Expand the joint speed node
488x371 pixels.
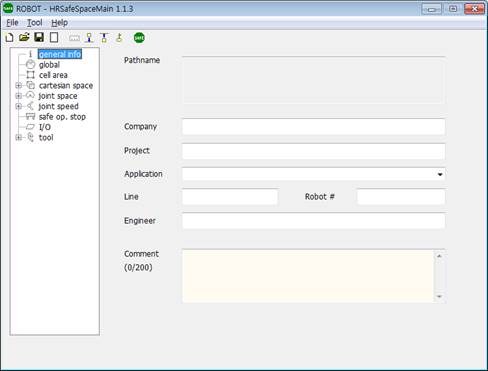[18, 106]
